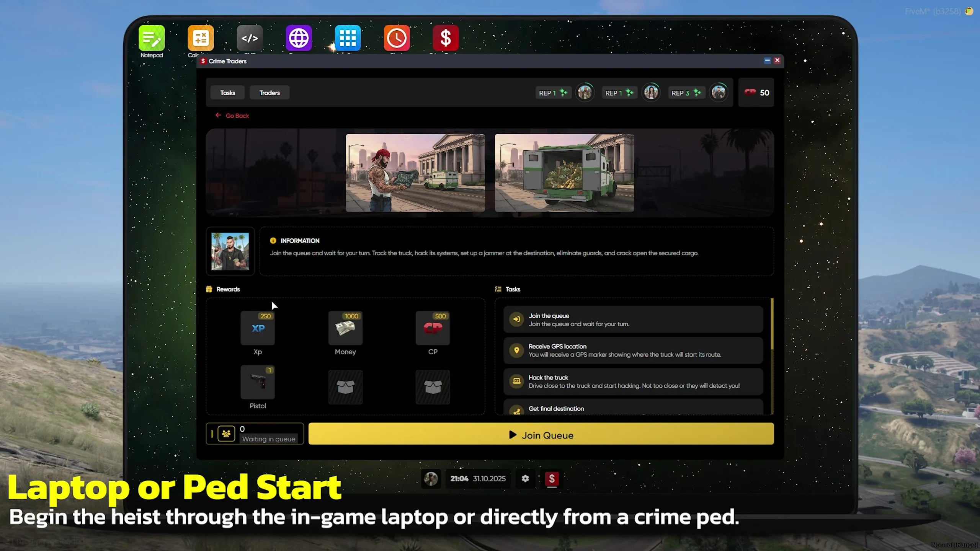Click the armored truck loot thumbnail
This screenshot has width=980, height=551.
coord(564,173)
